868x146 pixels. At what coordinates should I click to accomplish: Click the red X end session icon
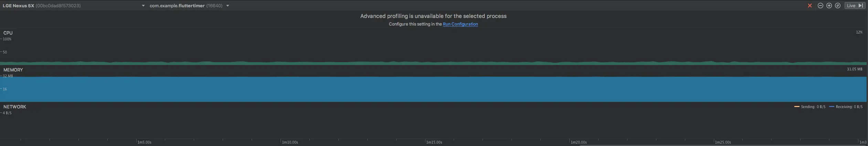click(809, 6)
